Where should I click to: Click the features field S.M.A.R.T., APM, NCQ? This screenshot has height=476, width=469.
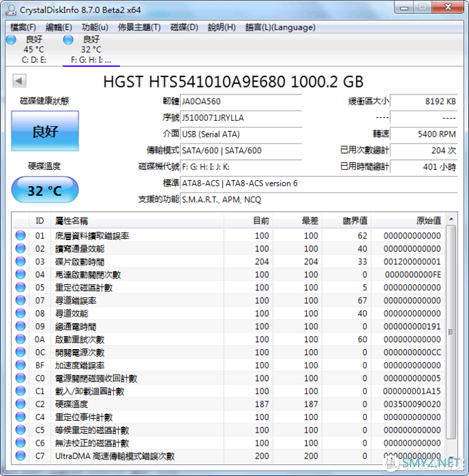[x=319, y=200]
